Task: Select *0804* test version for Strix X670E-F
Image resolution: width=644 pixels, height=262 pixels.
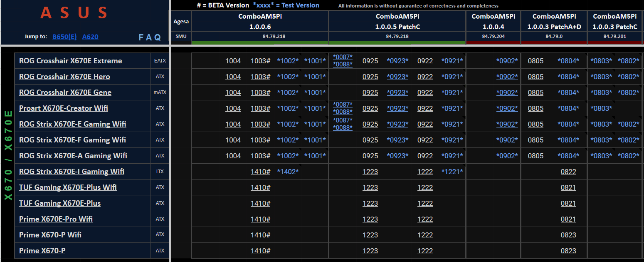Action: point(568,140)
